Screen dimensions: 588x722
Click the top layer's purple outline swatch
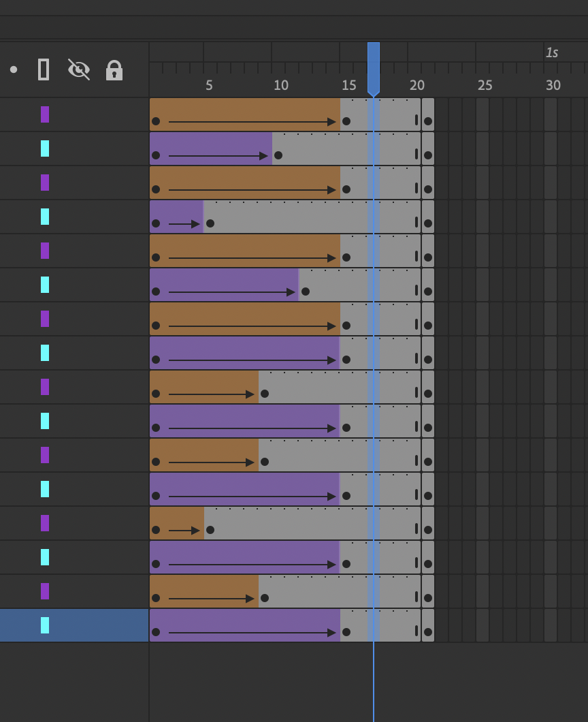45,114
